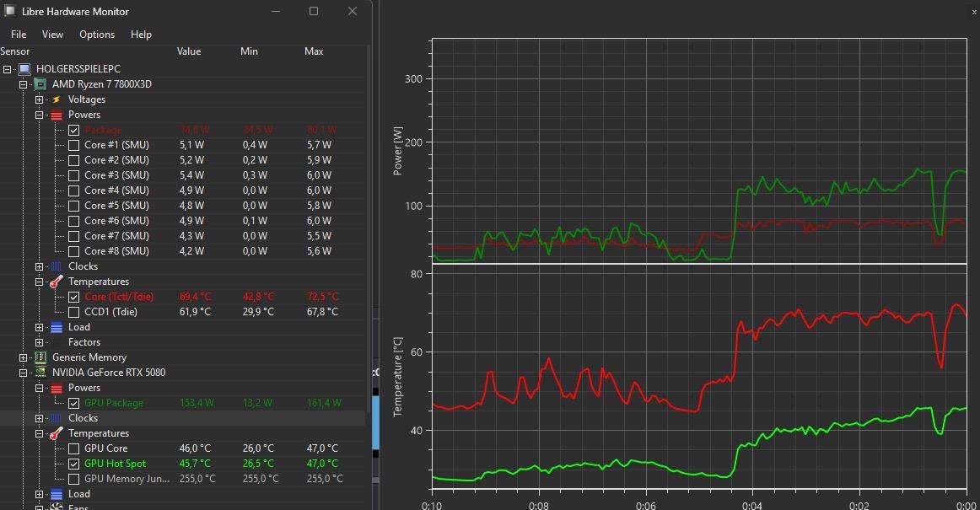Click the GPU Temperatures thermometer icon

57,433
